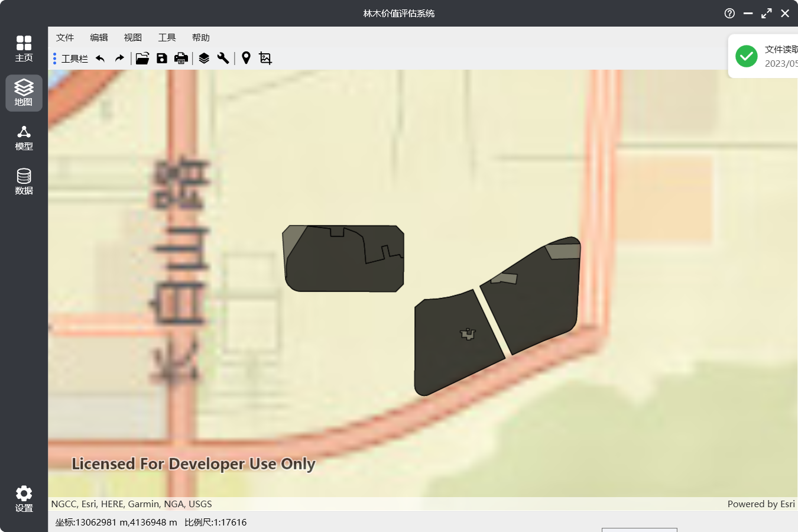
Task: Open 设置 with the gear icon
Action: [24, 499]
